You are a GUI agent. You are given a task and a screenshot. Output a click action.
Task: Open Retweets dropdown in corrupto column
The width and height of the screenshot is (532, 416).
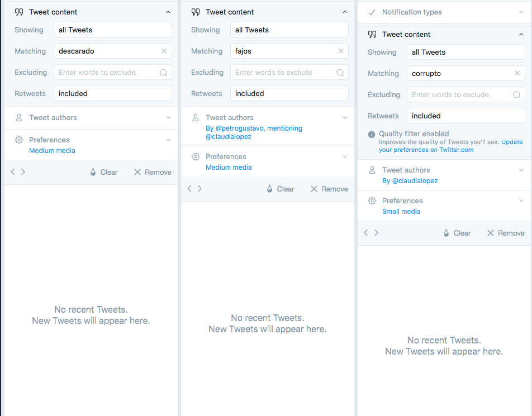point(466,116)
